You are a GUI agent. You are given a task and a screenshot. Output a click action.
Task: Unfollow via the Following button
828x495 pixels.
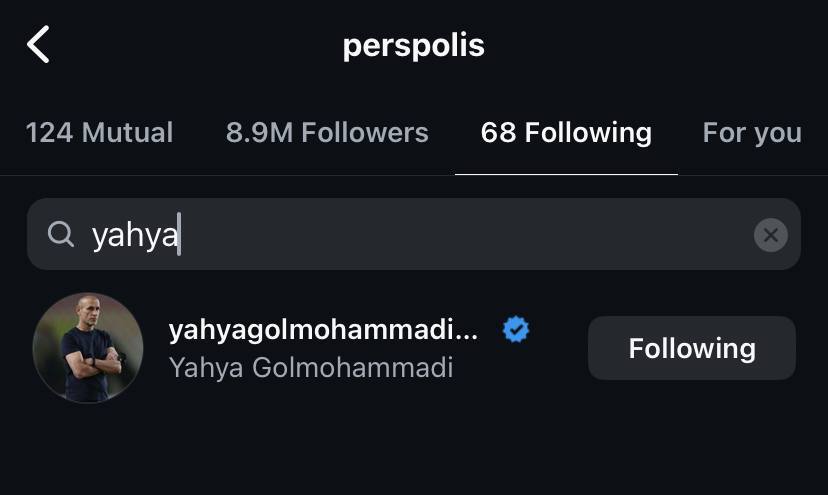(x=691, y=348)
